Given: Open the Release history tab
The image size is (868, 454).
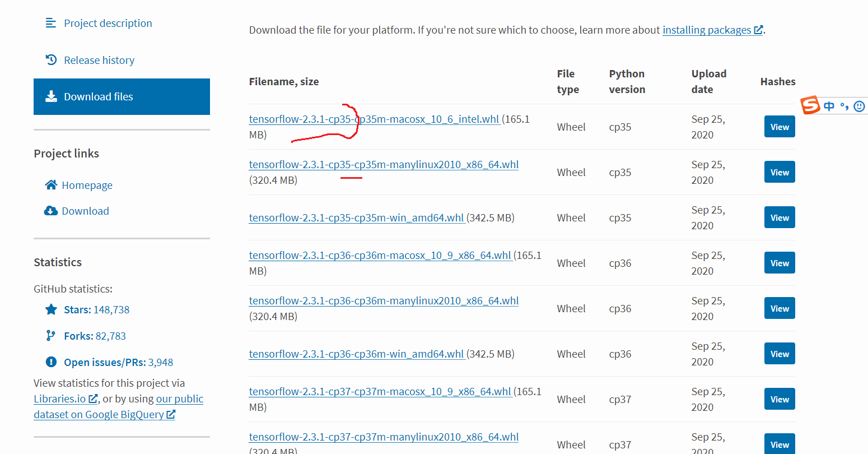Looking at the screenshot, I should pos(99,60).
